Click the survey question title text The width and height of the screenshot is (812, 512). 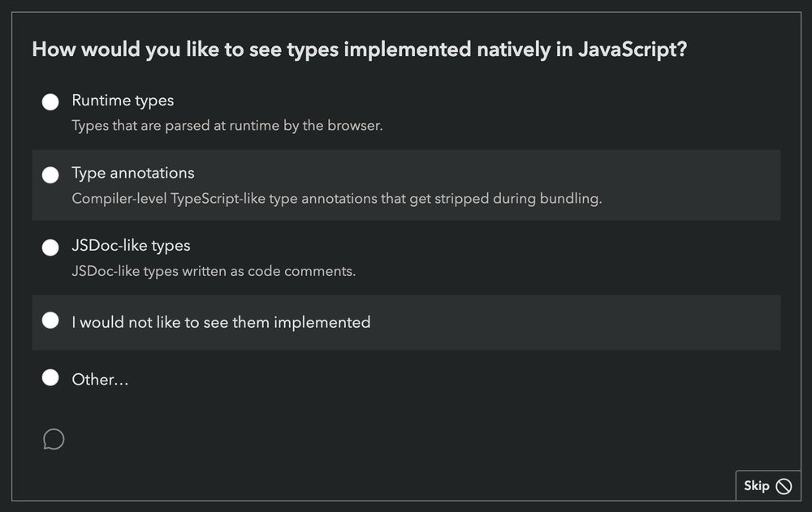click(x=359, y=49)
